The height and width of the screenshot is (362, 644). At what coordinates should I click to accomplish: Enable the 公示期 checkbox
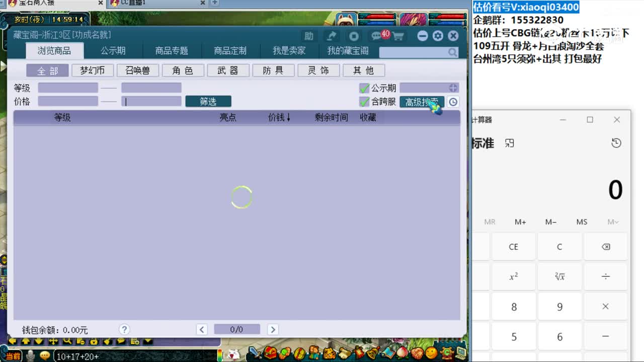click(364, 88)
